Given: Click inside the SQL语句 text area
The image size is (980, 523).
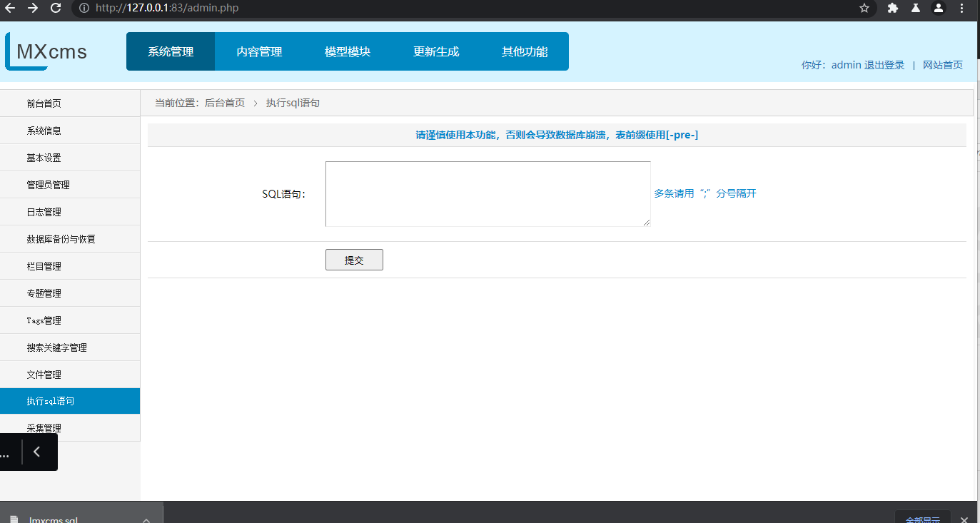Looking at the screenshot, I should coord(488,194).
